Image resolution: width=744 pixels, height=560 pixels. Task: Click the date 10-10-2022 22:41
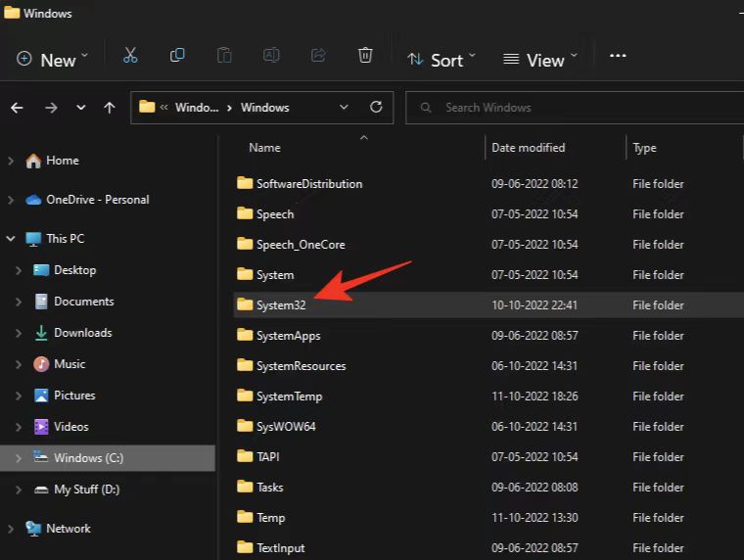coord(535,305)
